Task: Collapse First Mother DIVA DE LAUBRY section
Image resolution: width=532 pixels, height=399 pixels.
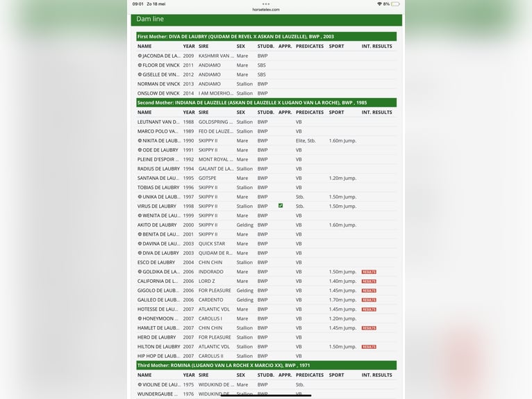Action: (266, 36)
